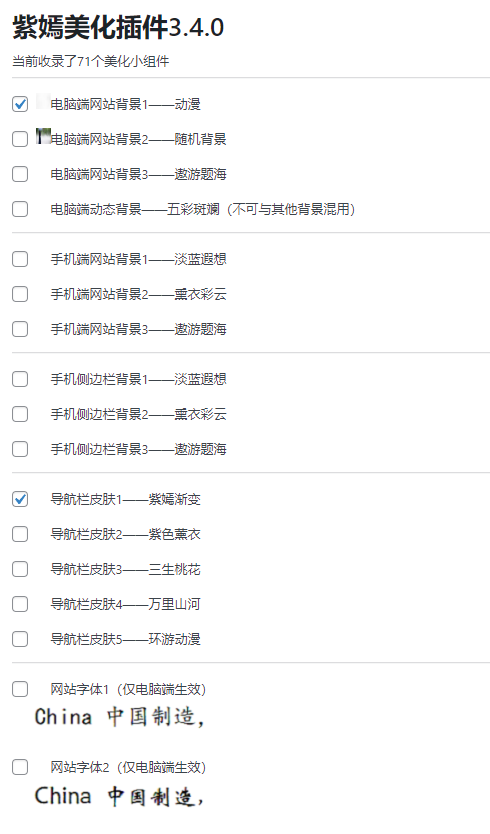Enable 电脑端动态背景——五彩斑斓 checkbox
The image size is (490, 834).
pyautogui.click(x=20, y=209)
